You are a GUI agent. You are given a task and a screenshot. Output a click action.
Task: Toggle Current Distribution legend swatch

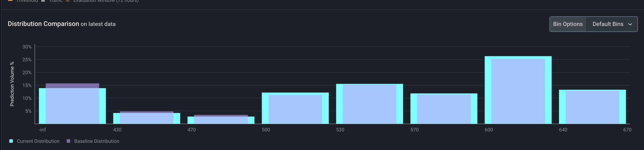pyautogui.click(x=11, y=141)
